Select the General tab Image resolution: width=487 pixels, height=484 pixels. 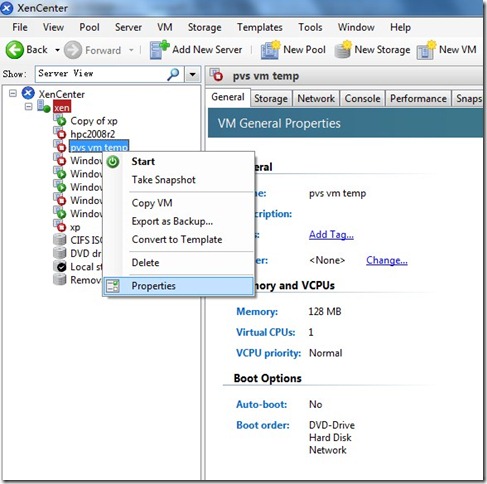coord(228,97)
